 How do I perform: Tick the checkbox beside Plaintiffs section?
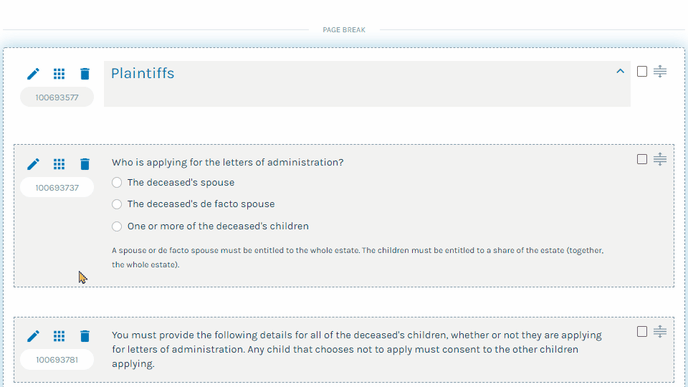pos(642,72)
